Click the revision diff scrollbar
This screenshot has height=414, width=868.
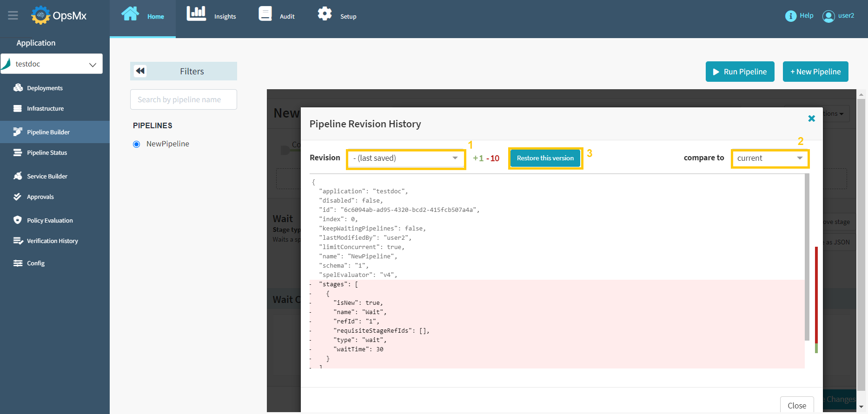pos(807,256)
